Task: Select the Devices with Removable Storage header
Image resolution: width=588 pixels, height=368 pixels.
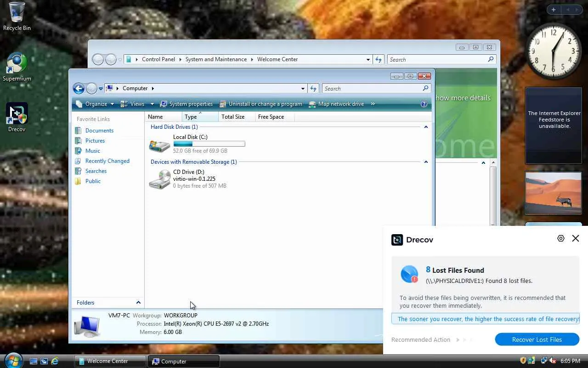Action: (x=194, y=162)
